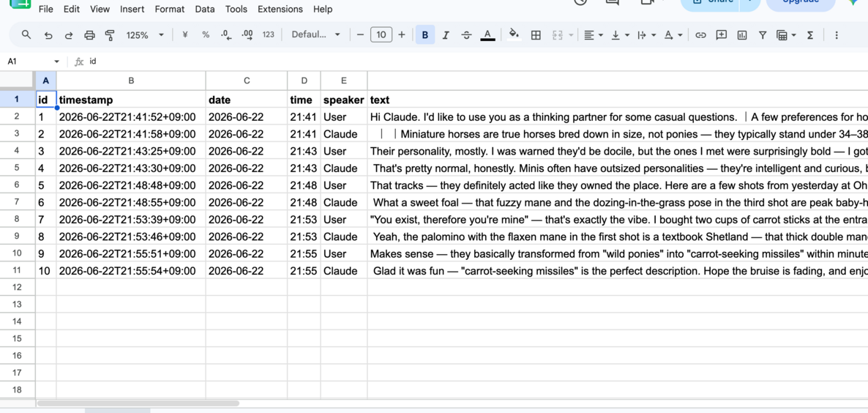
Task: Open the borders menu
Action: (535, 35)
